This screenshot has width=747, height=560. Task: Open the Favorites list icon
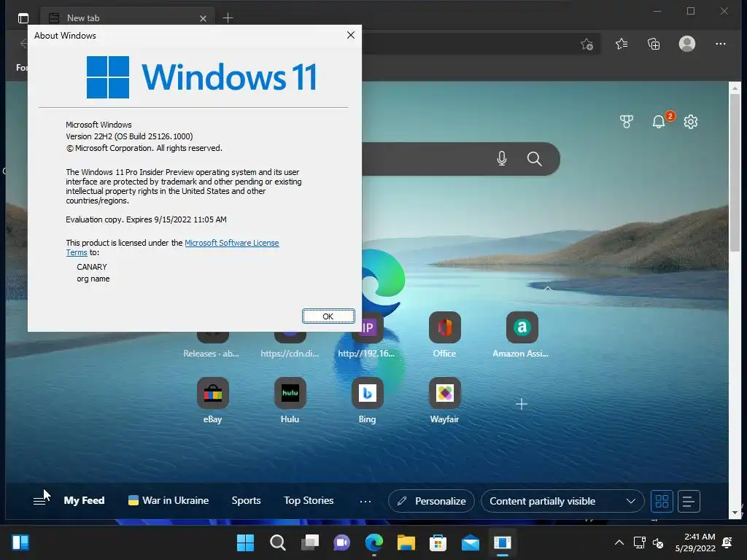tap(622, 44)
